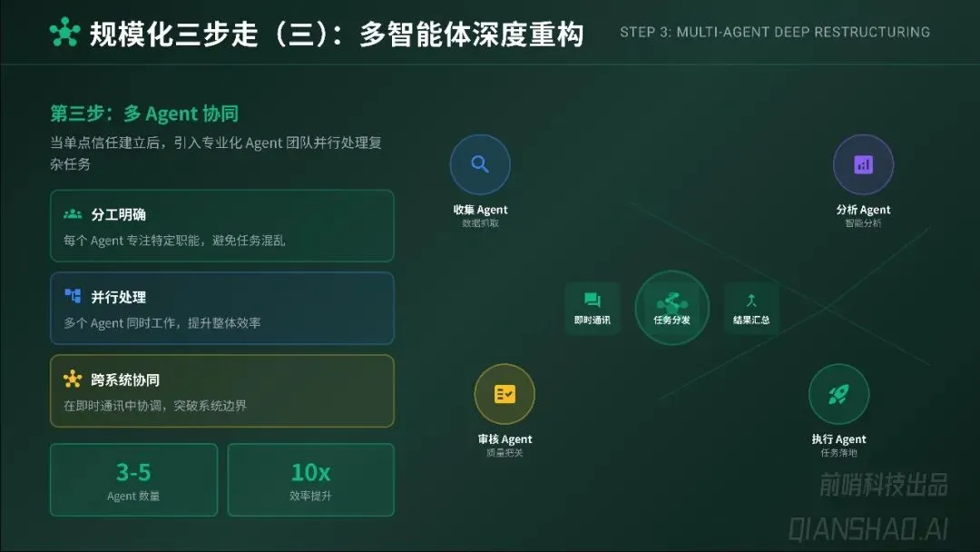Screen dimensions: 980x552
Task: Click the 并行处理 tree diagram icon
Action: 73,296
